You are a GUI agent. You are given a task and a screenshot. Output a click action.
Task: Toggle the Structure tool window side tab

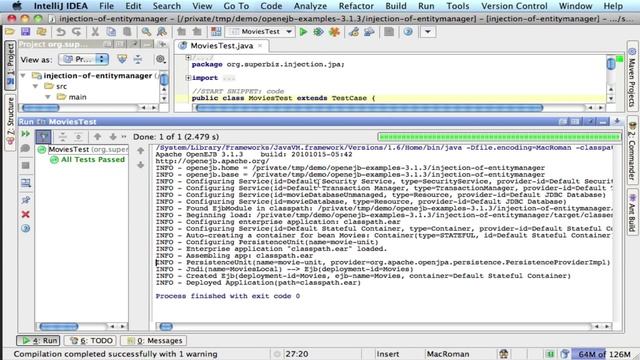pyautogui.click(x=11, y=122)
